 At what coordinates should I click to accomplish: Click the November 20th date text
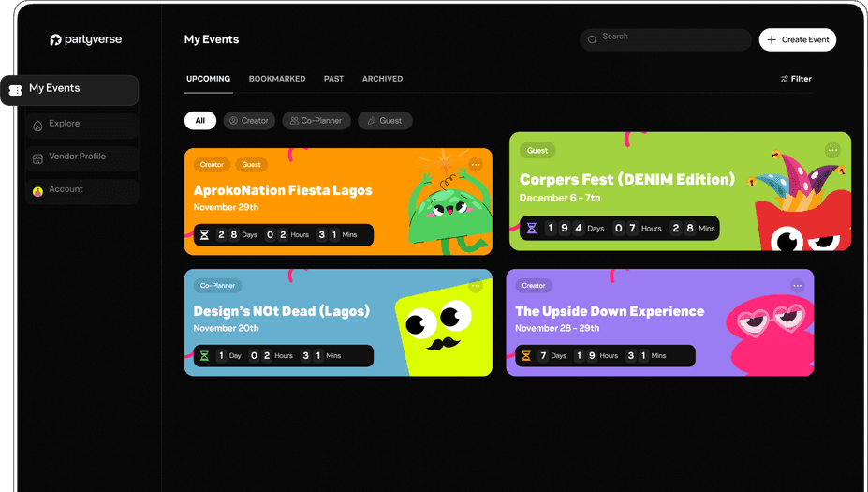point(226,328)
